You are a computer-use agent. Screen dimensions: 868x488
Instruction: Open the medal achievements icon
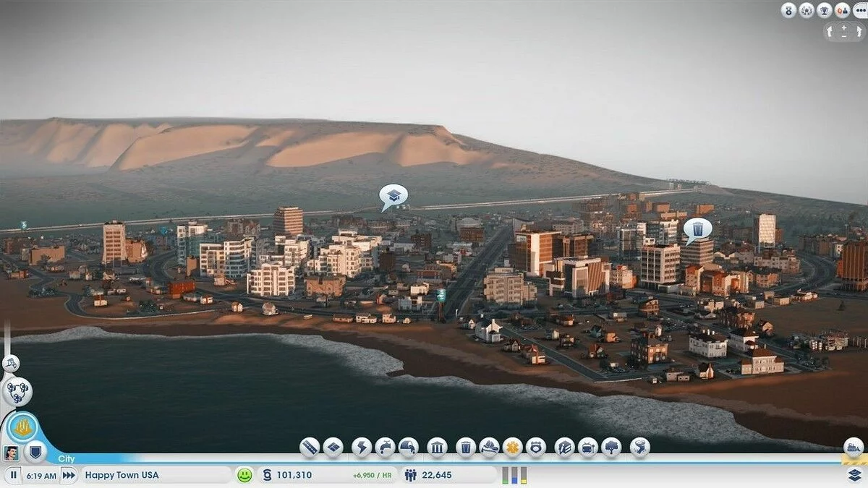coord(788,10)
